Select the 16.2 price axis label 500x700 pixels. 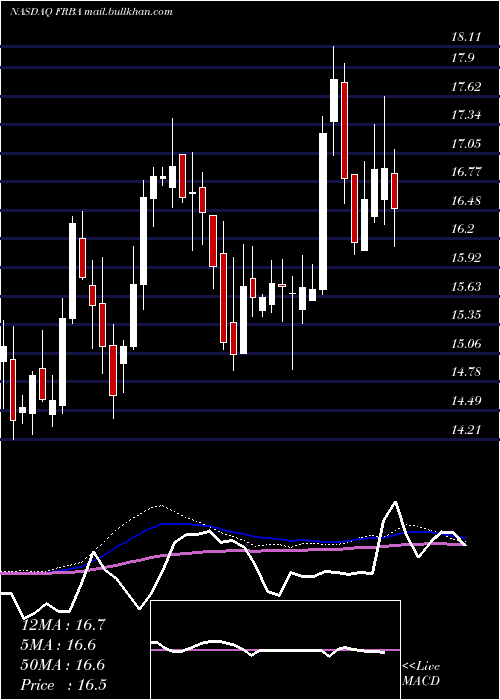coord(462,229)
